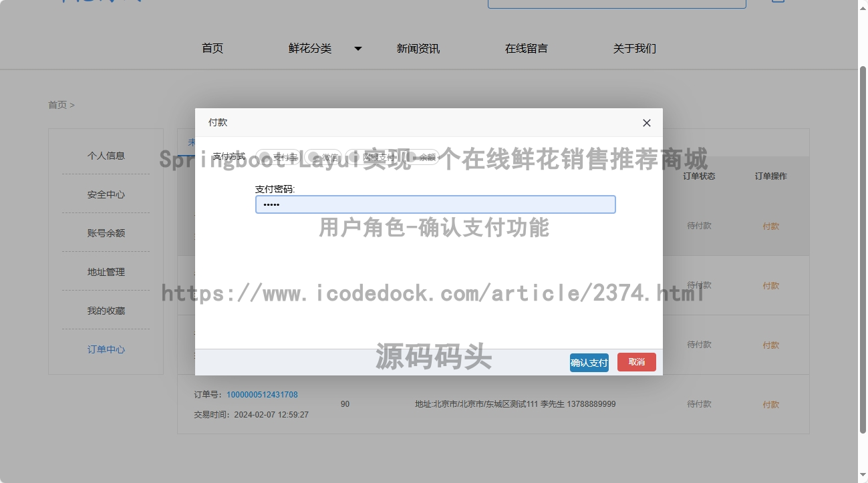Close the 付款 dialog with the X icon
This screenshot has height=483, width=868.
[x=646, y=123]
